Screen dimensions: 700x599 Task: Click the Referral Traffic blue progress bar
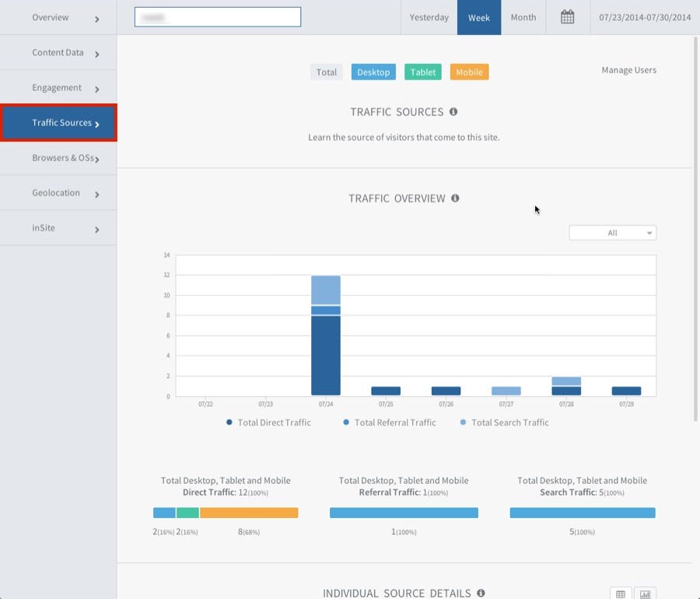(x=404, y=513)
